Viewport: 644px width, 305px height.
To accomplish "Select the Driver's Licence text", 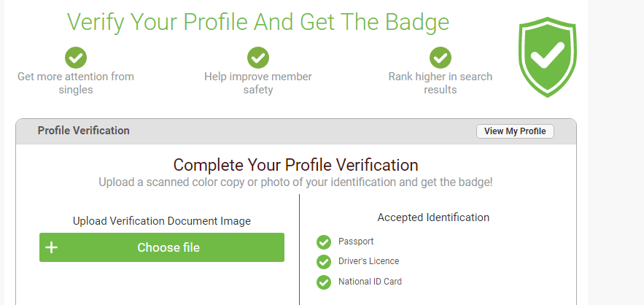I will [368, 261].
